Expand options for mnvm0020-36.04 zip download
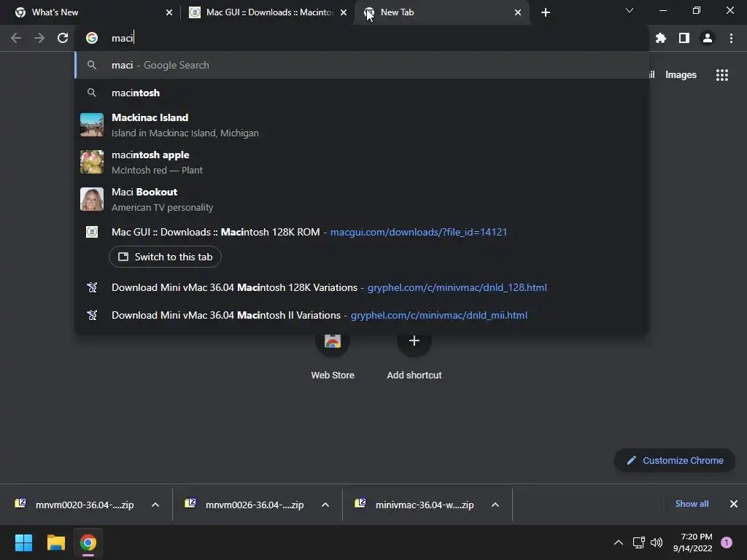The width and height of the screenshot is (747, 560). coord(155,505)
